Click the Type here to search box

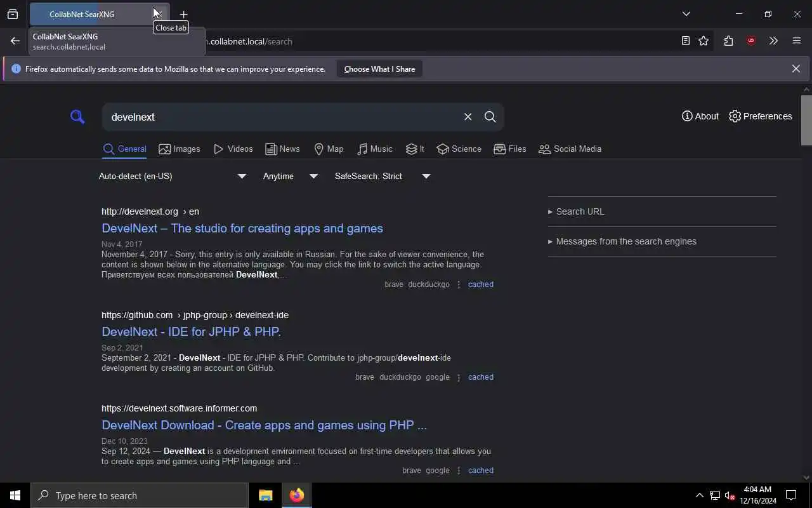[x=140, y=495]
